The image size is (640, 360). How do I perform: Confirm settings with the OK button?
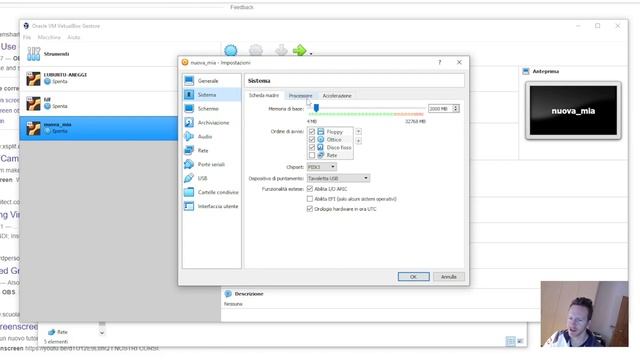click(413, 277)
